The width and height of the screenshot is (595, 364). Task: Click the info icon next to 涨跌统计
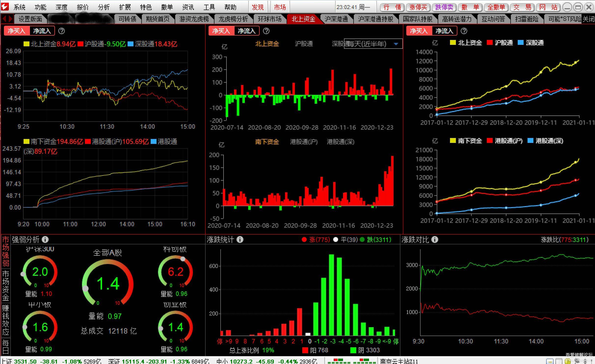coord(240,239)
